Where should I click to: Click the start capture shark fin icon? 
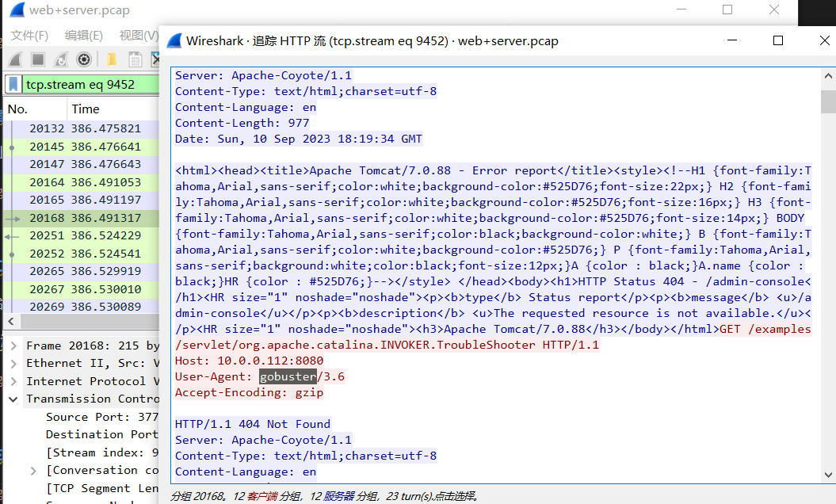[x=15, y=59]
